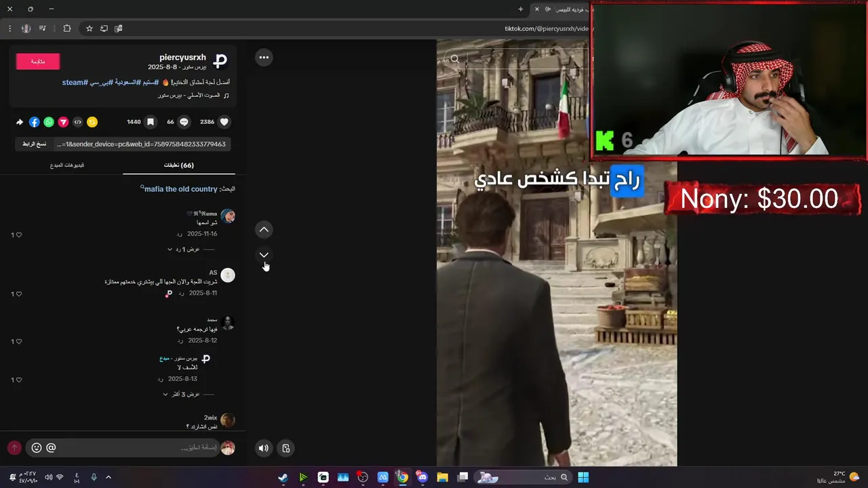The image size is (868, 488).
Task: Click the pink follow button
Action: point(38,61)
